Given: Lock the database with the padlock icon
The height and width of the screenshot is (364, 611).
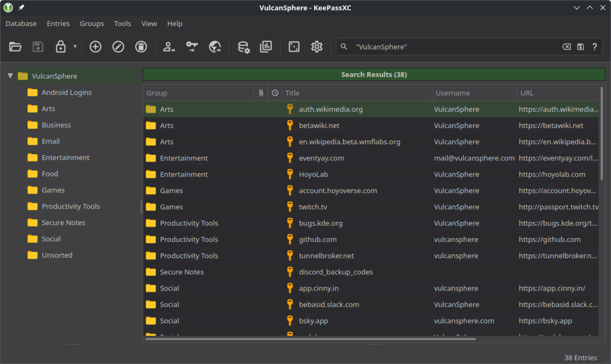Looking at the screenshot, I should pos(61,47).
